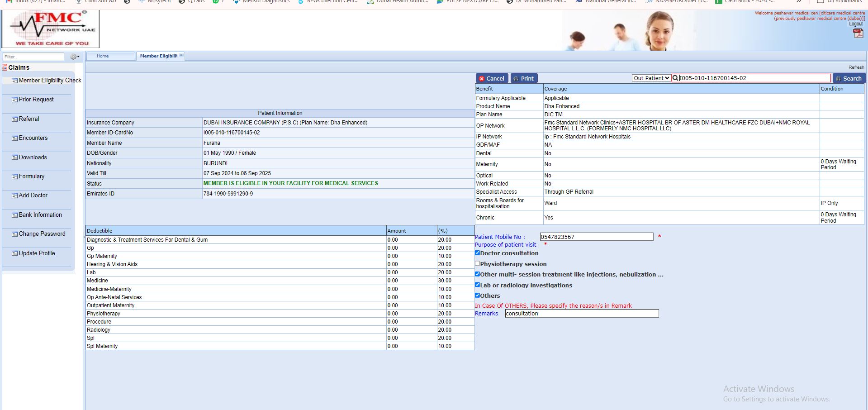Click the Logout link
This screenshot has width=868, height=410.
[855, 24]
